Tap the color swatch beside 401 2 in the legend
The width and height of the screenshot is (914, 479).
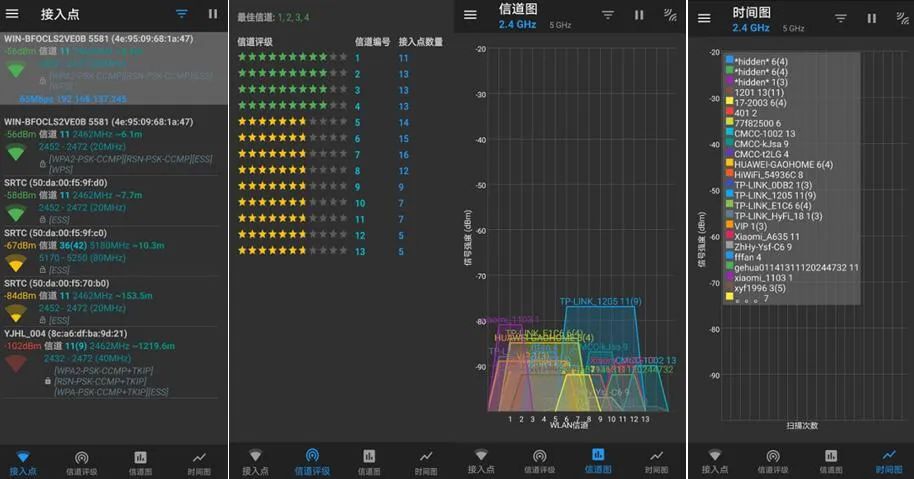pyautogui.click(x=729, y=111)
